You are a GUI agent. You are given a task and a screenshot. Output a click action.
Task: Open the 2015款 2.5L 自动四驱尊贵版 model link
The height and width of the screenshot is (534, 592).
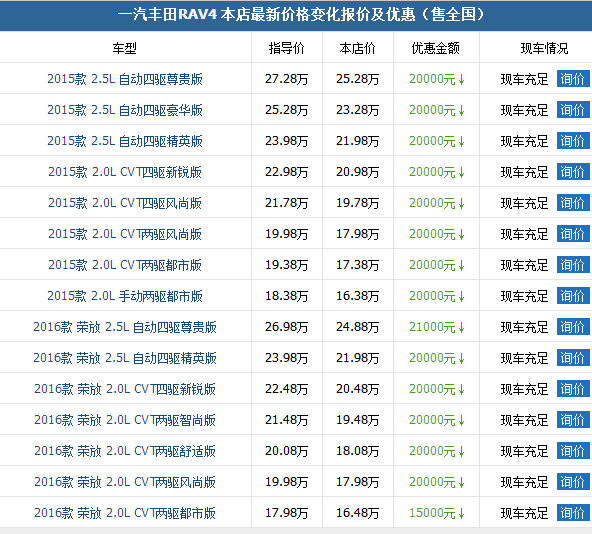[125, 79]
